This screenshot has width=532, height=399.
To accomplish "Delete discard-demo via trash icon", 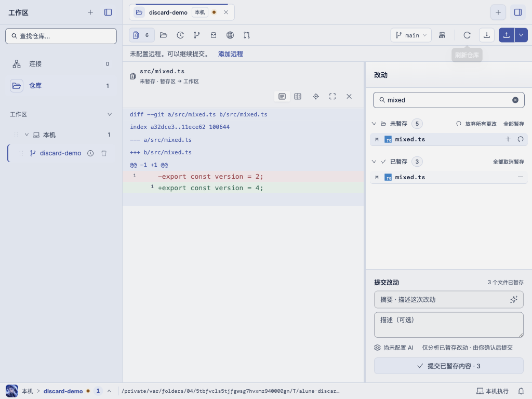I will click(104, 153).
